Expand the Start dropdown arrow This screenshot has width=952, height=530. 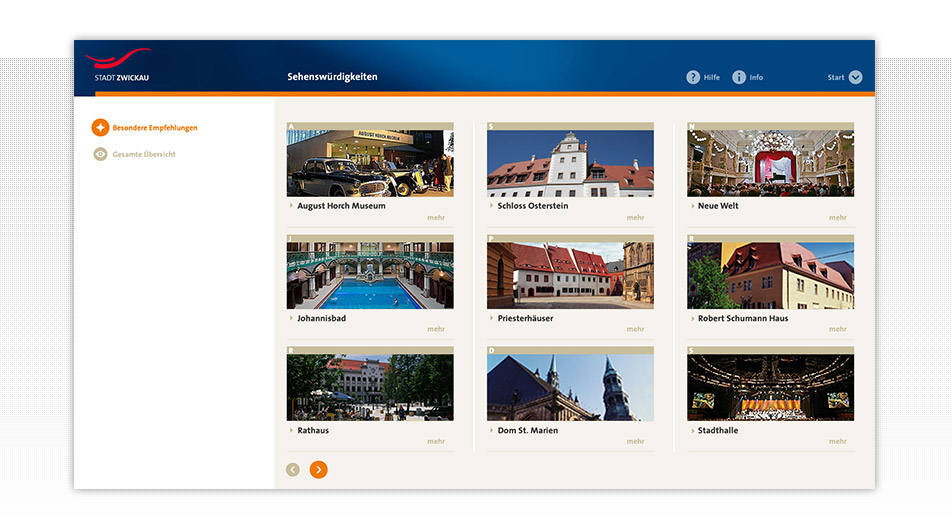click(x=855, y=77)
